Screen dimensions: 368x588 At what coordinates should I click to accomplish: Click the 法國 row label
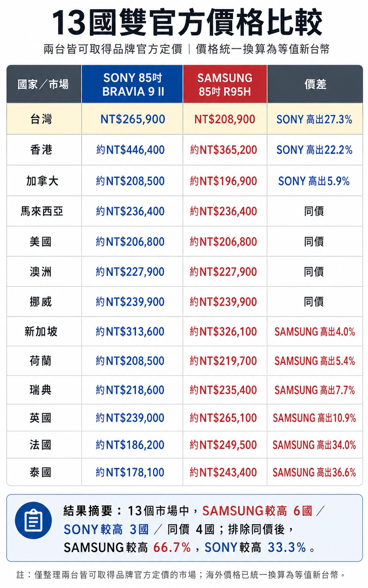[x=40, y=445]
